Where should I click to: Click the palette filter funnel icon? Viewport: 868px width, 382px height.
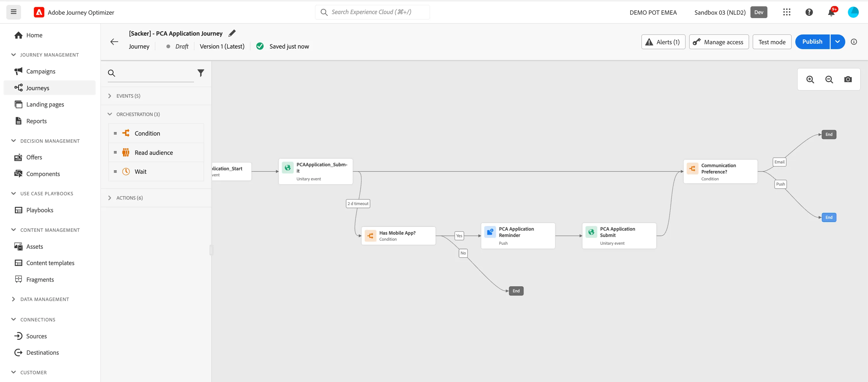201,73
